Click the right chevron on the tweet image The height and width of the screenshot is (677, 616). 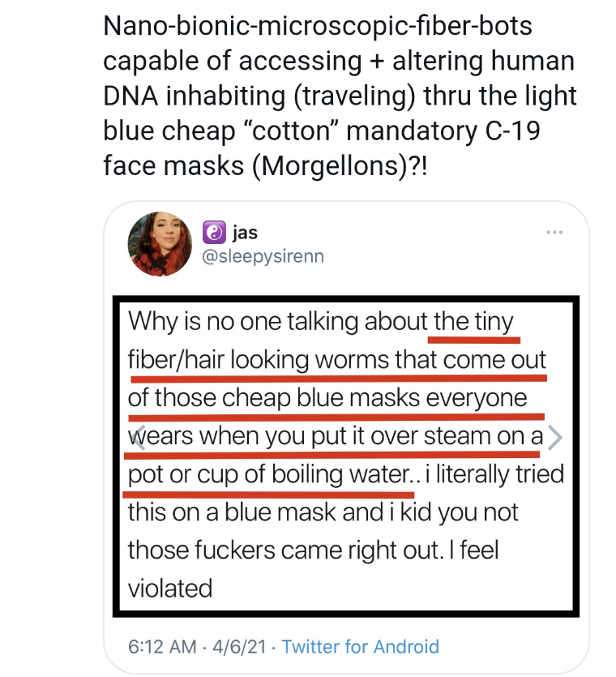554,438
